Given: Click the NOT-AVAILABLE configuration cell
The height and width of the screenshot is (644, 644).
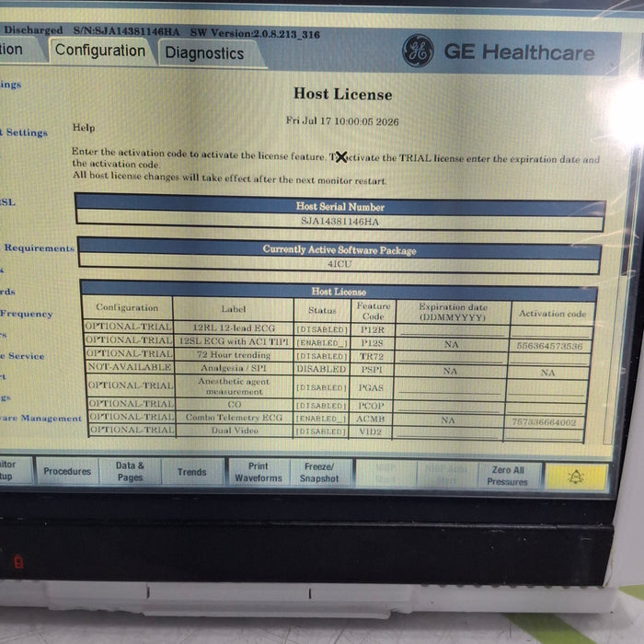Looking at the screenshot, I should (130, 367).
